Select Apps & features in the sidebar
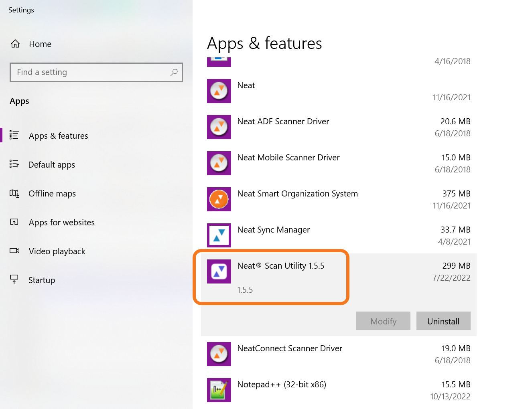The height and width of the screenshot is (409, 532). [x=58, y=136]
